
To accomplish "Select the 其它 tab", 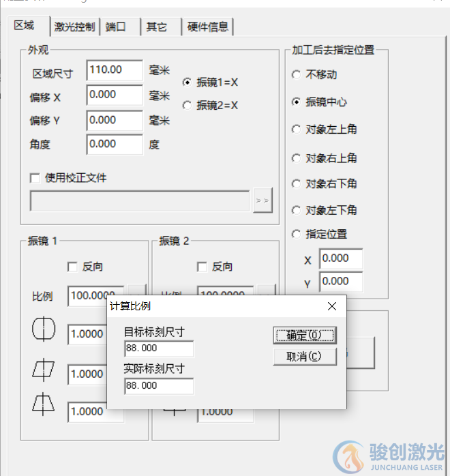I will pyautogui.click(x=162, y=27).
